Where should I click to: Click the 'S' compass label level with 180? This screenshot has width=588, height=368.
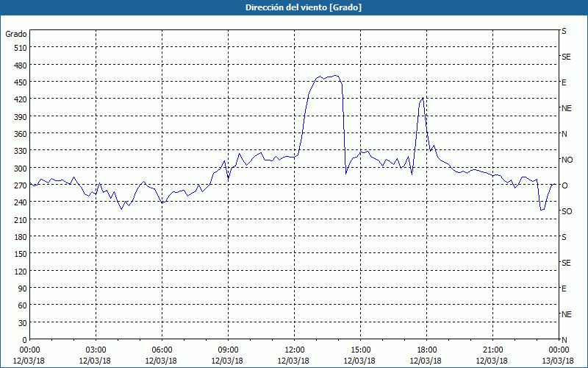pyautogui.click(x=564, y=237)
